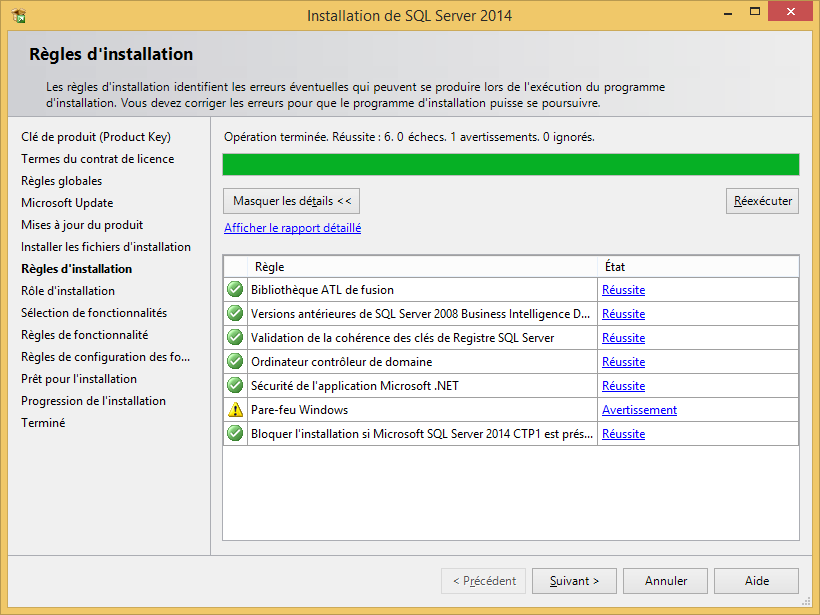This screenshot has width=820, height=615.
Task: Open Réussite link for Validation de la cohérence
Action: tap(623, 338)
